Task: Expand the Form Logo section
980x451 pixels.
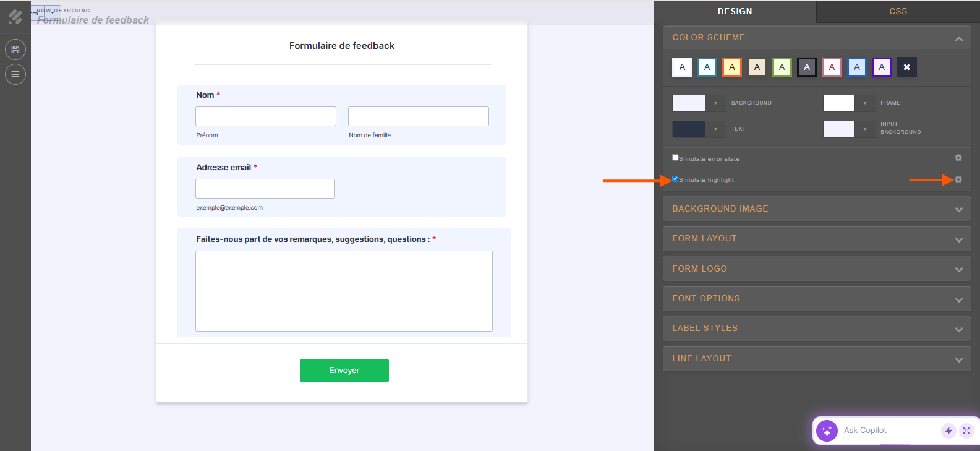Action: 817,269
